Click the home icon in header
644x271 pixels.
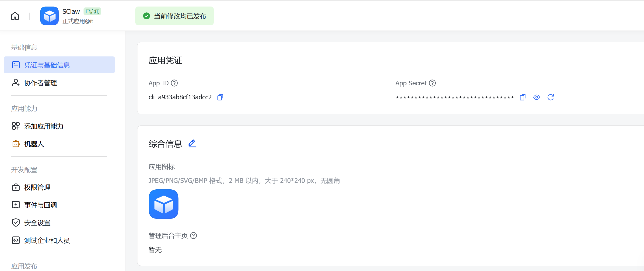point(15,16)
